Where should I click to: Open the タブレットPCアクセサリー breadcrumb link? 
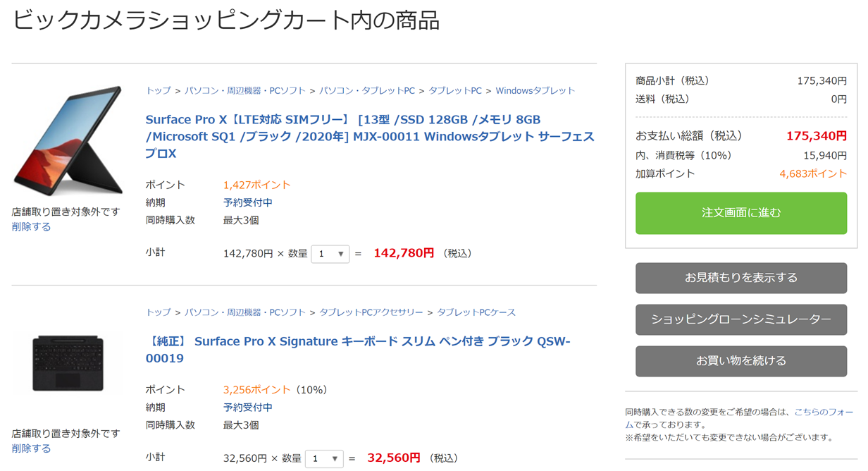pos(371,312)
